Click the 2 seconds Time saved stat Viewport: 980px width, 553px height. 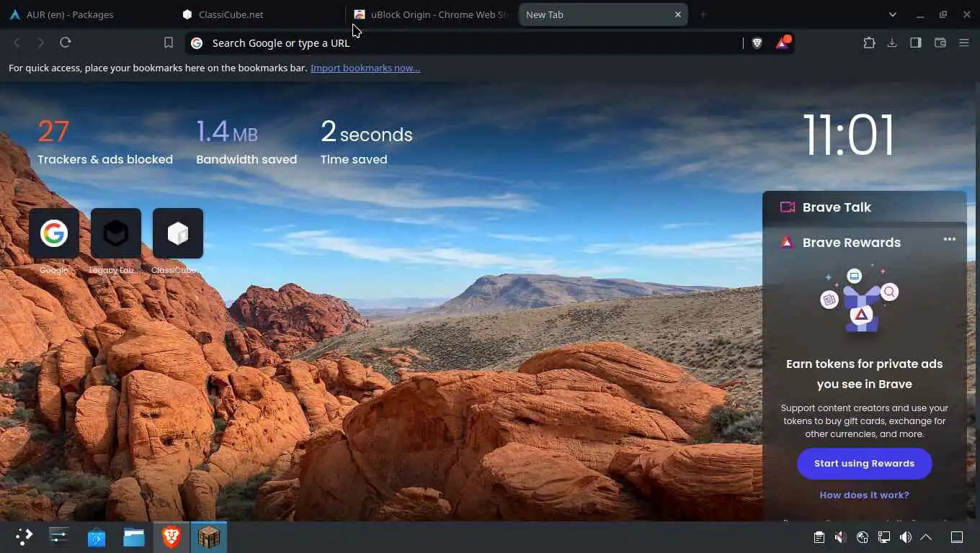pos(366,142)
